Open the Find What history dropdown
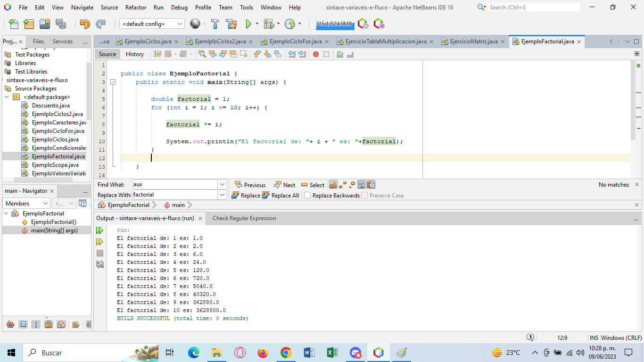Viewport: 644px width, 362px height. click(x=222, y=184)
